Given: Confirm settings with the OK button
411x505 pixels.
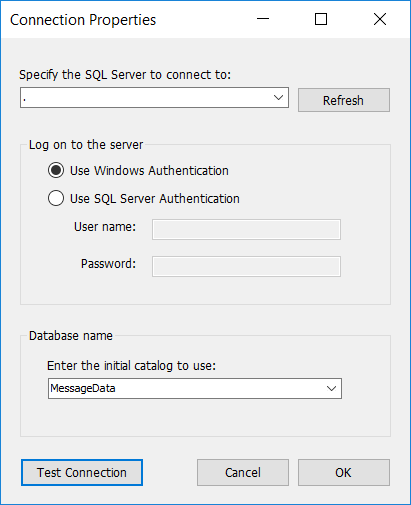Looking at the screenshot, I should [344, 473].
